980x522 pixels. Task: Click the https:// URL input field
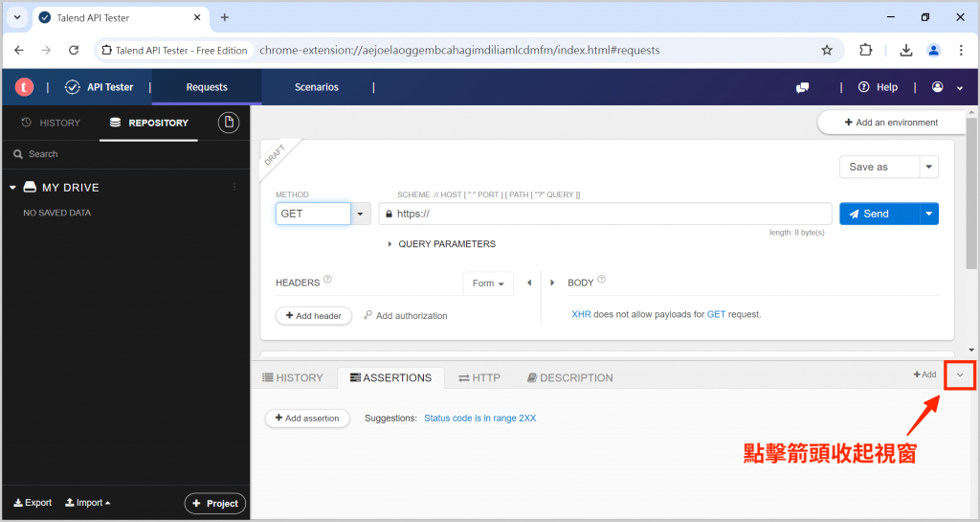605,214
